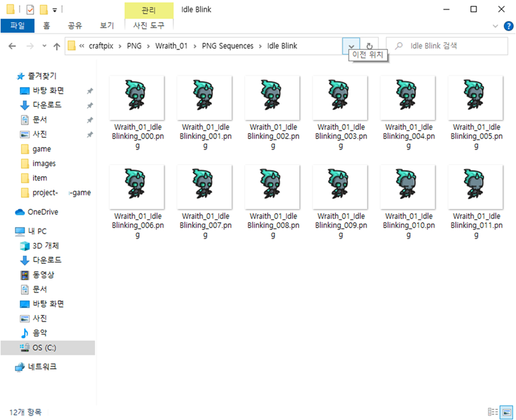516x420 pixels.
Task: Select 즐겨찾기 in the navigation pane
Action: [42, 76]
